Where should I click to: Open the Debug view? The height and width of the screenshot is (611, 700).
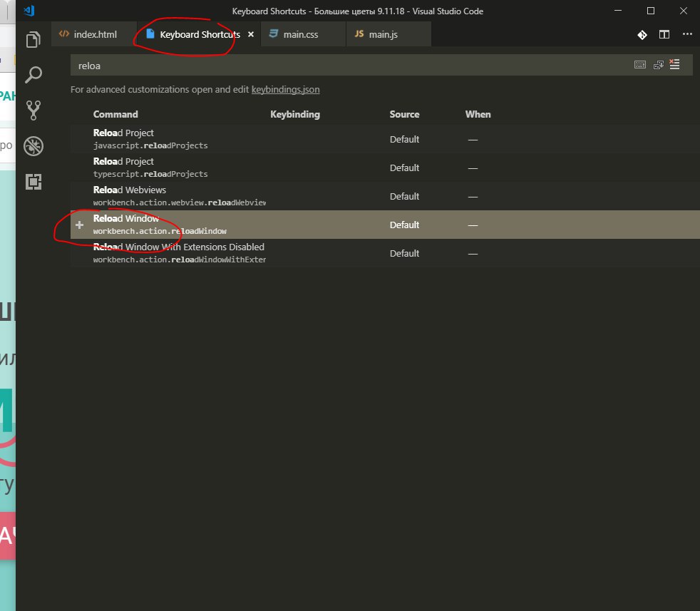(x=34, y=145)
